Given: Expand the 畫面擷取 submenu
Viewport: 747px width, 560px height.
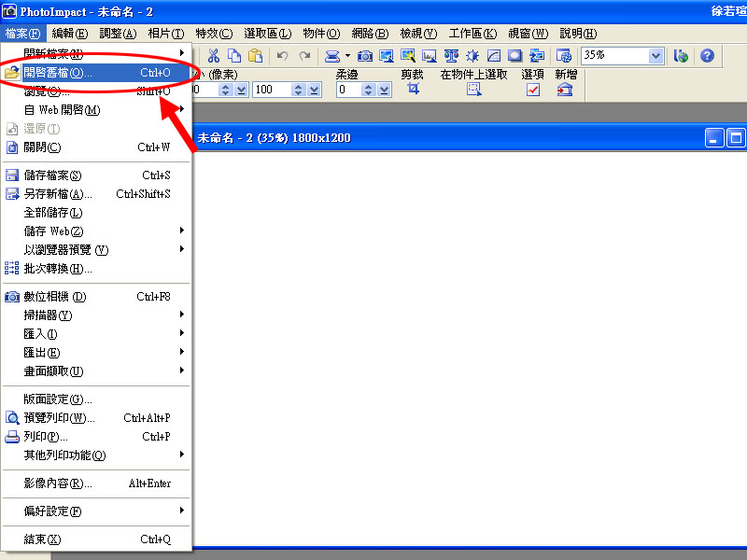Looking at the screenshot, I should click(97, 371).
